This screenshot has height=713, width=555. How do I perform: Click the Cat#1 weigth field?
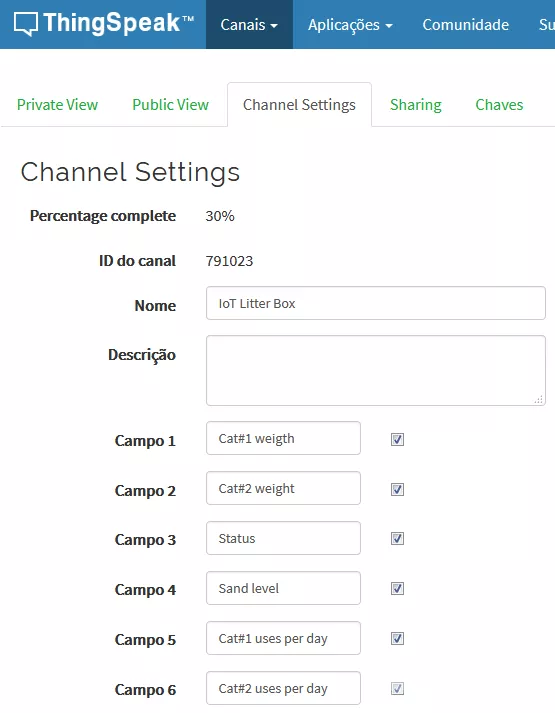pyautogui.click(x=283, y=438)
